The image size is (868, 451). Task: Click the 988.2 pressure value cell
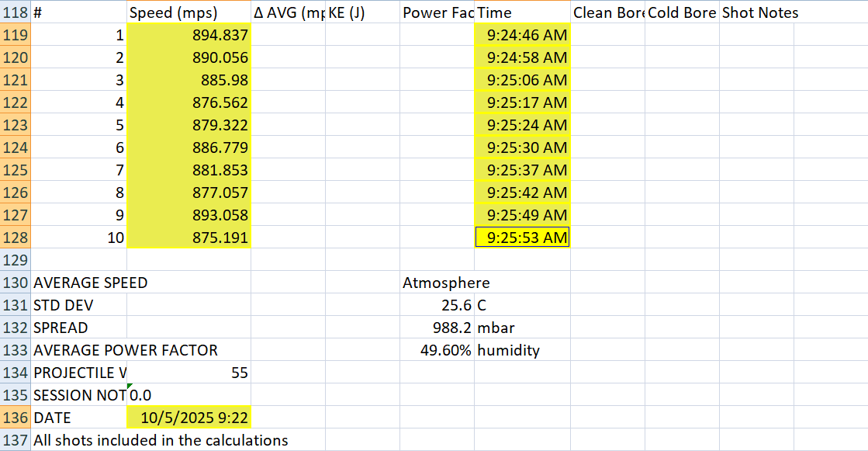(x=437, y=328)
